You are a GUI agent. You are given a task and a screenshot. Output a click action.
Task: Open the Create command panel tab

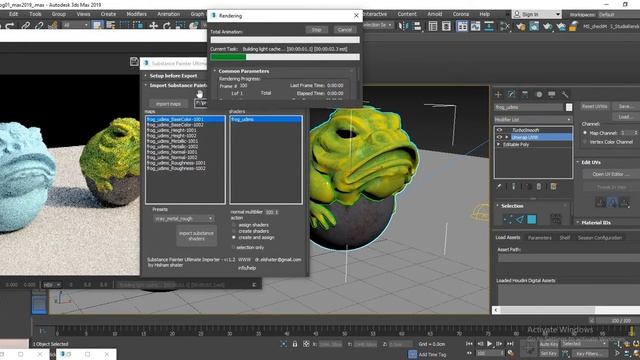pos(498,94)
